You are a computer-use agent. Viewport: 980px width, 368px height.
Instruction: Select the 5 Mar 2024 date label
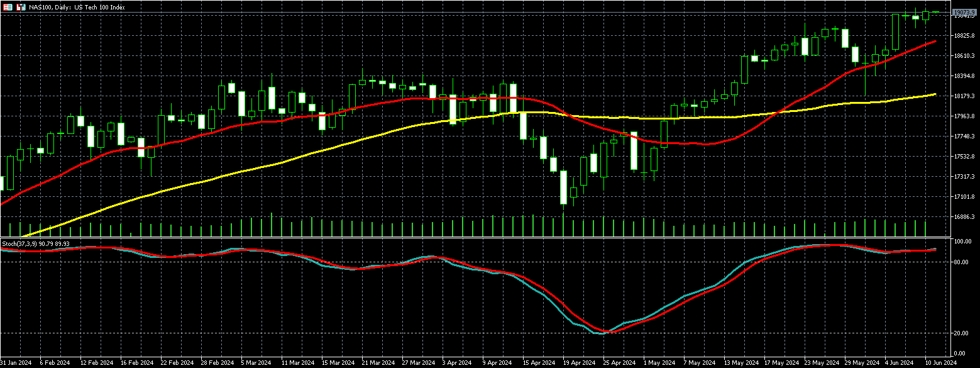point(256,363)
